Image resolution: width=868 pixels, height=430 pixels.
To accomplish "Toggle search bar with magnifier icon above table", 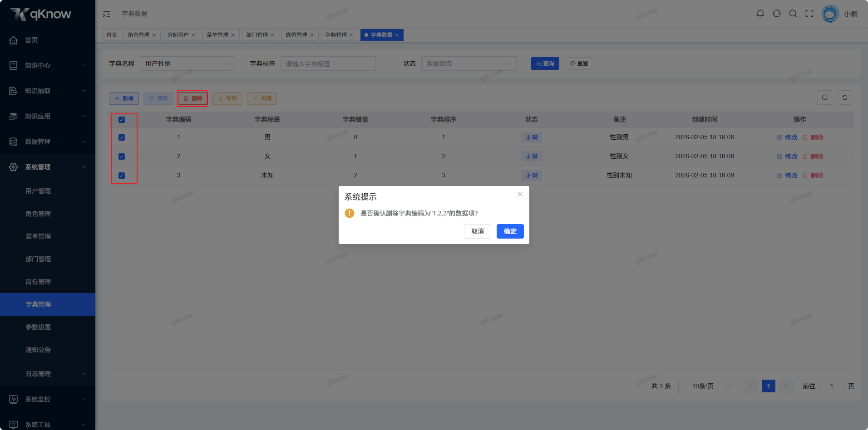I will pyautogui.click(x=825, y=98).
